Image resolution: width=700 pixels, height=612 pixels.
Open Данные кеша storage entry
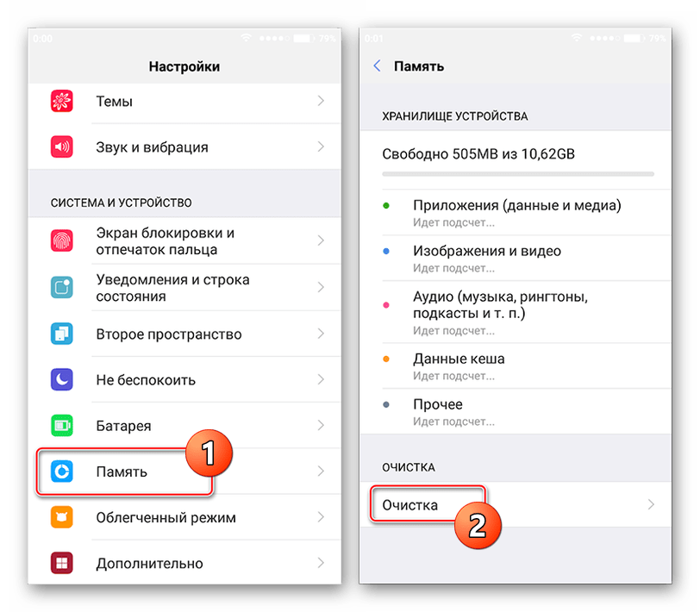pyautogui.click(x=516, y=366)
